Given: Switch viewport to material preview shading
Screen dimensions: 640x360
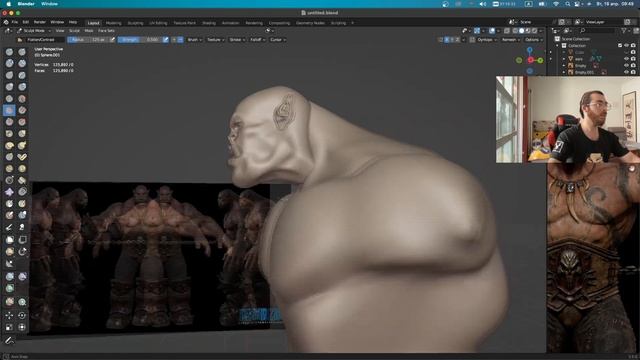Looking at the screenshot, I should pyautogui.click(x=528, y=31).
